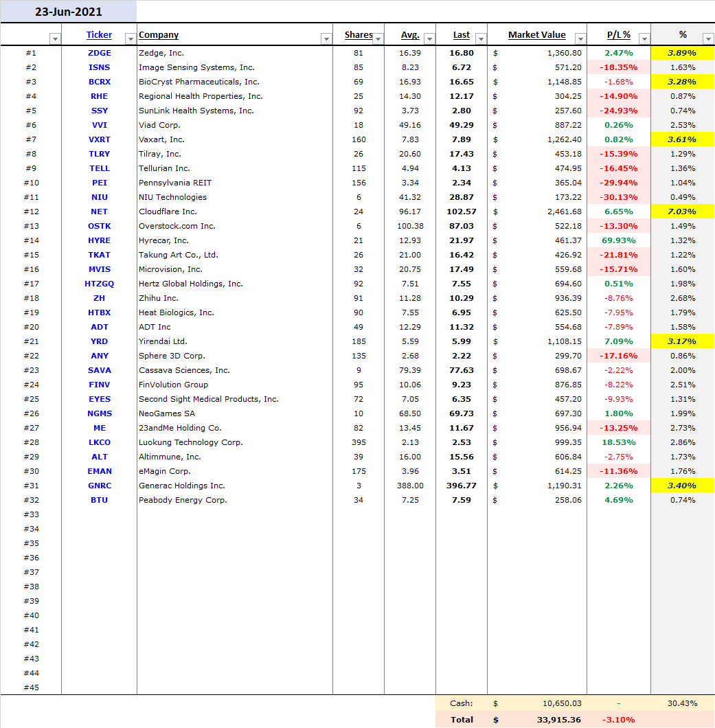Select the row #45 label

pyautogui.click(x=31, y=687)
